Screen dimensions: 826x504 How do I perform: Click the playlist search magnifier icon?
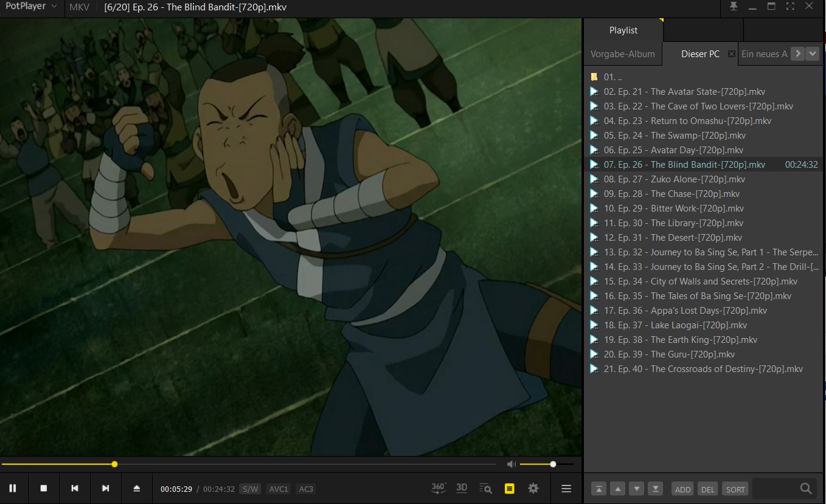click(806, 488)
